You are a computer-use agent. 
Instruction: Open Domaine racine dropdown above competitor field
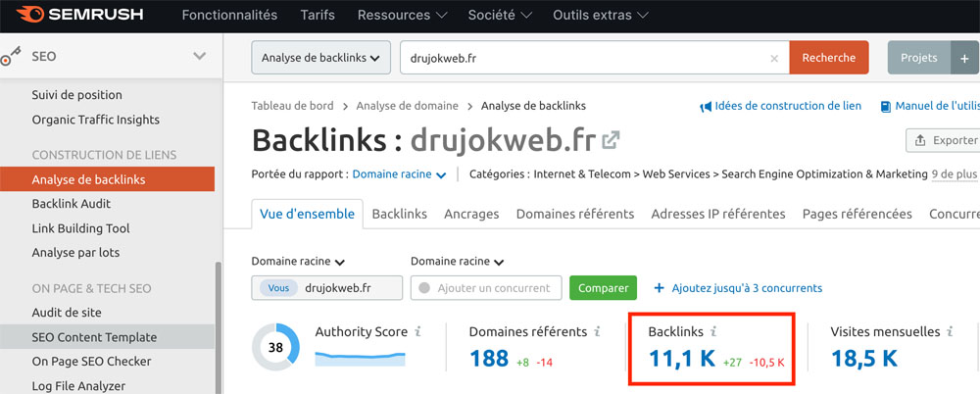[x=458, y=262]
